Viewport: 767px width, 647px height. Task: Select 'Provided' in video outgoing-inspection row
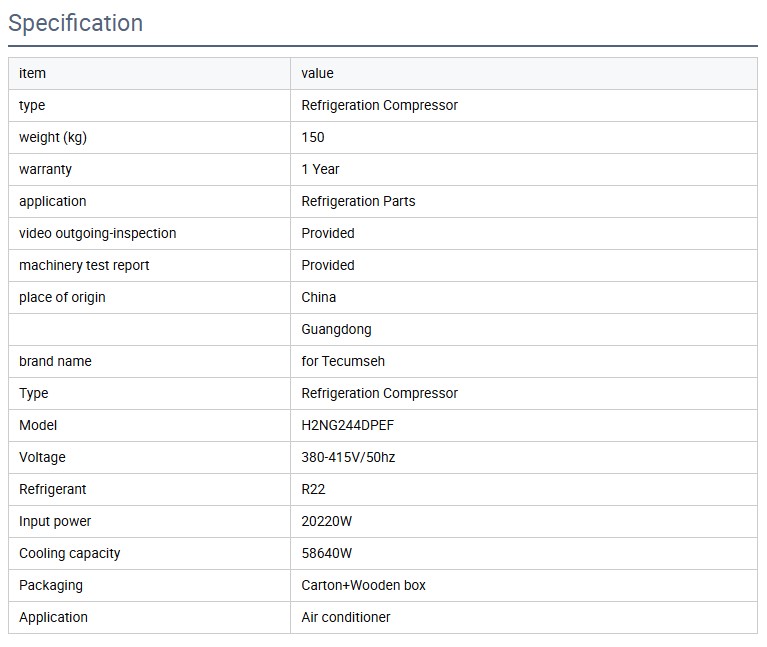pos(328,233)
